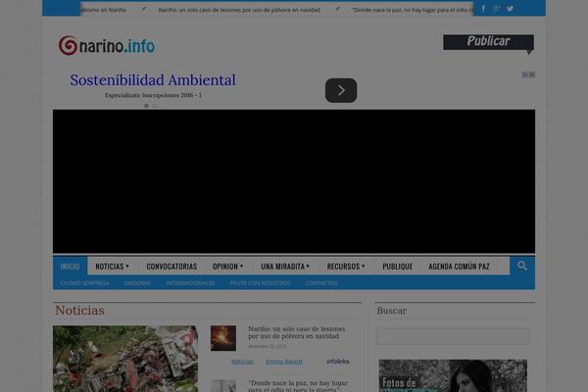Open article about lesiones por pólvora
Viewport: 588px width, 392px height.
(x=296, y=332)
